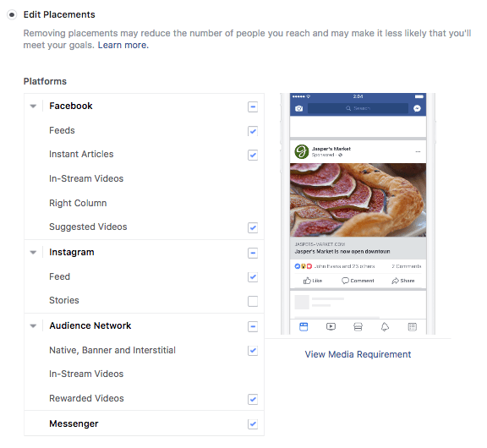This screenshot has height=448, width=487.
Task: Select the Right Column placement row
Action: point(144,203)
